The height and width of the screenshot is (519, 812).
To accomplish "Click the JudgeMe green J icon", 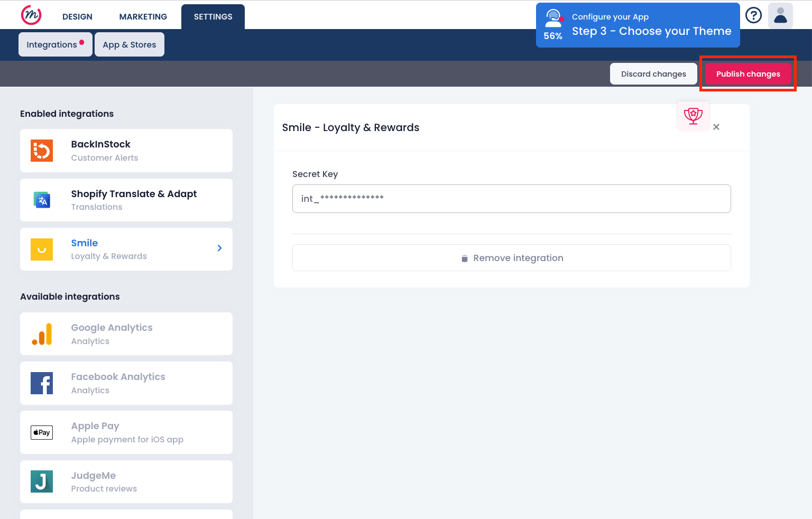I will [42, 481].
